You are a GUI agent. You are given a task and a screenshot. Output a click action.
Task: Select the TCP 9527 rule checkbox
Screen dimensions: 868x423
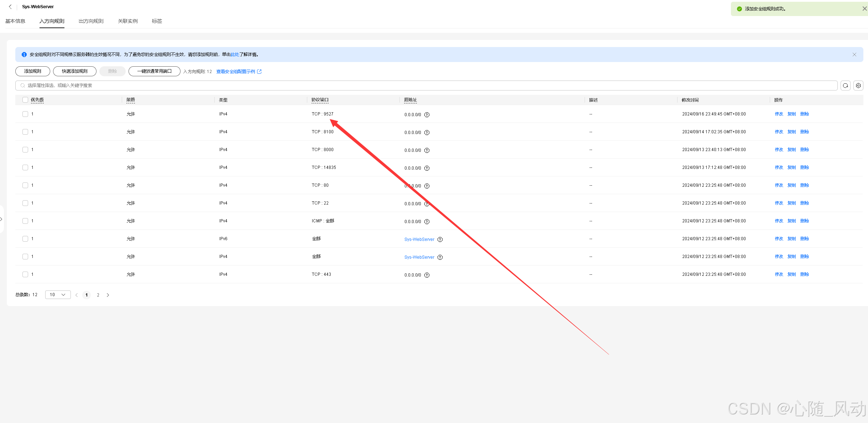tap(25, 114)
